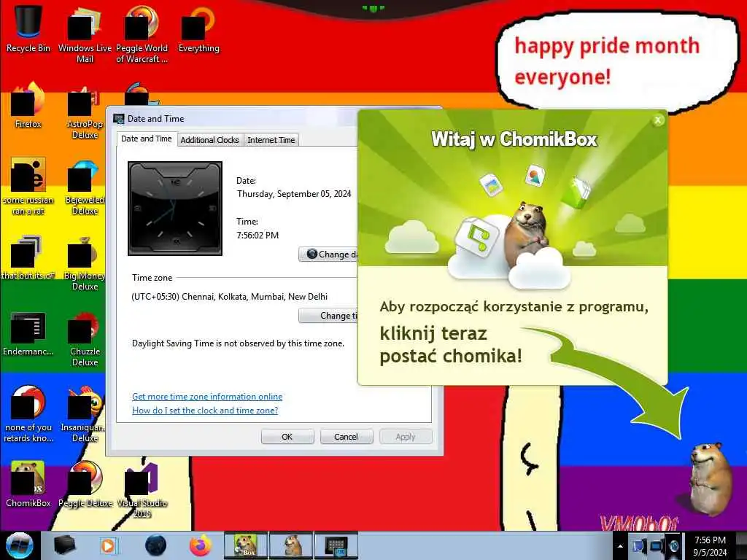The height and width of the screenshot is (560, 747).
Task: Click the 'Thursday, September 05, 2024' date text
Action: tap(294, 194)
